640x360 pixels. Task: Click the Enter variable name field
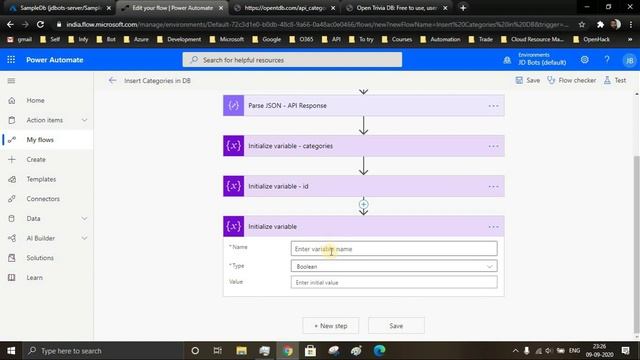click(x=394, y=249)
